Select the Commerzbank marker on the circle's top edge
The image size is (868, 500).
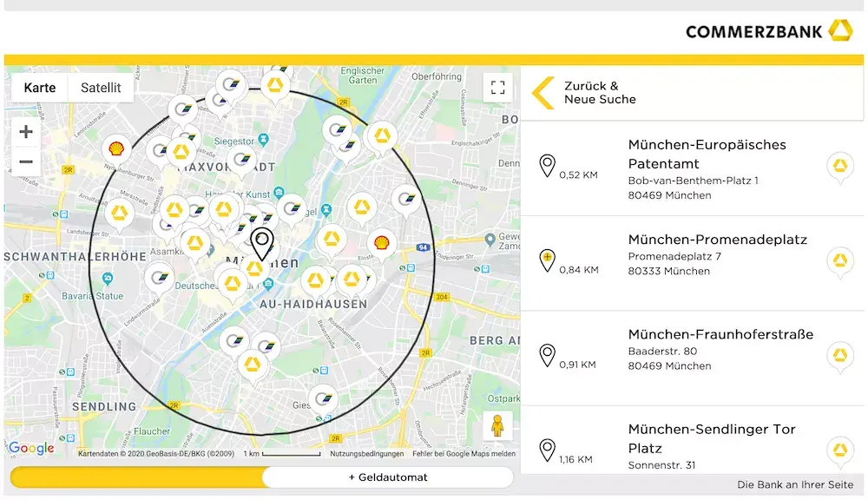[275, 86]
